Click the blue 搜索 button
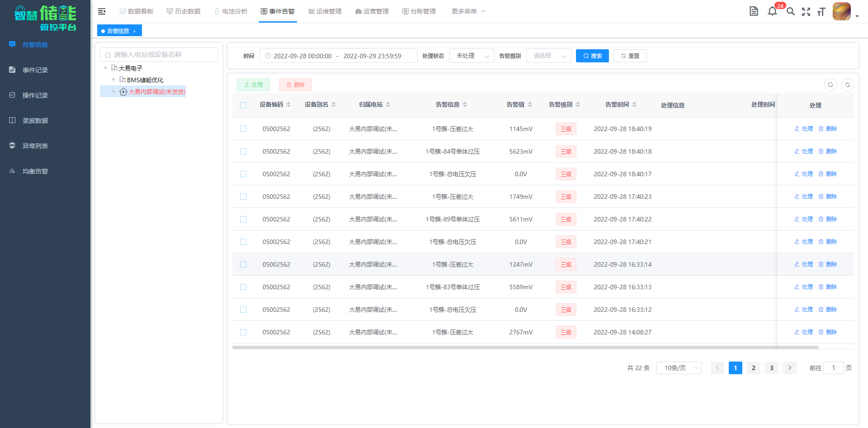 tap(592, 56)
